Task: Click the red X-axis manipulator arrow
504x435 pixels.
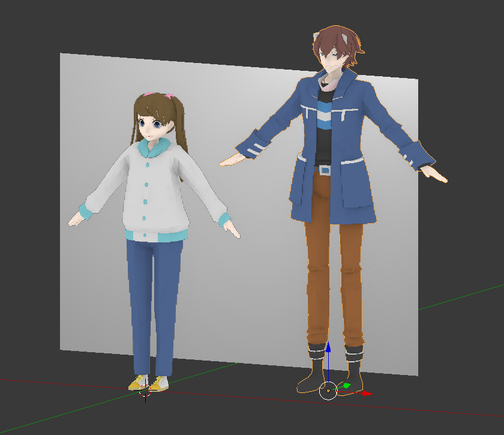Action: point(367,393)
